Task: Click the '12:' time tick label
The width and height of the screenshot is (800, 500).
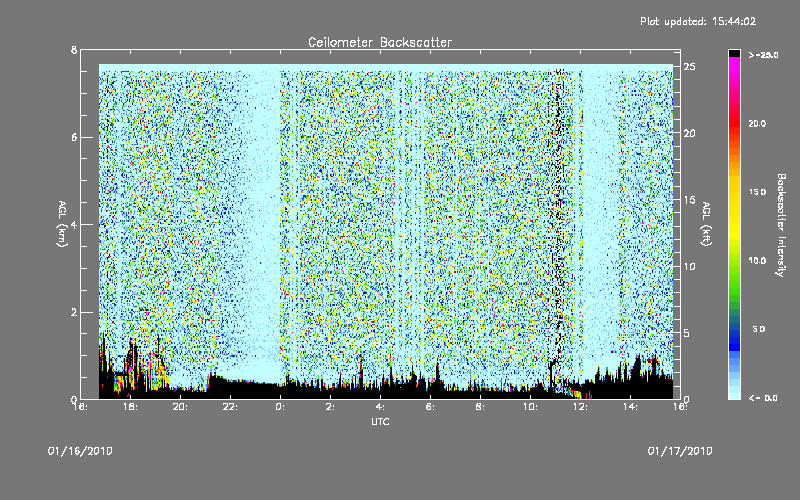Action: click(x=580, y=407)
